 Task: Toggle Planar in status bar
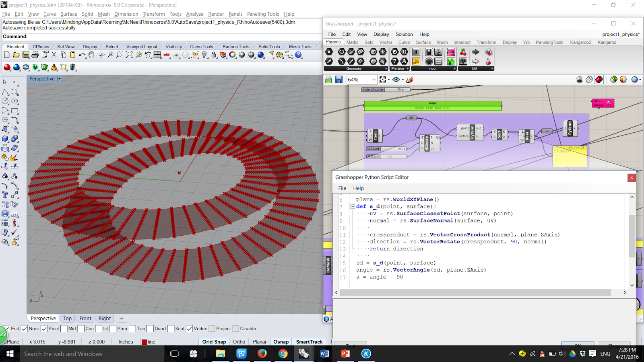[x=259, y=342]
